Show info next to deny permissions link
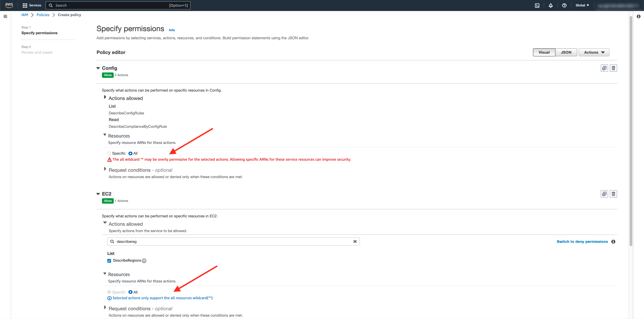The height and width of the screenshot is (319, 644). [613, 242]
